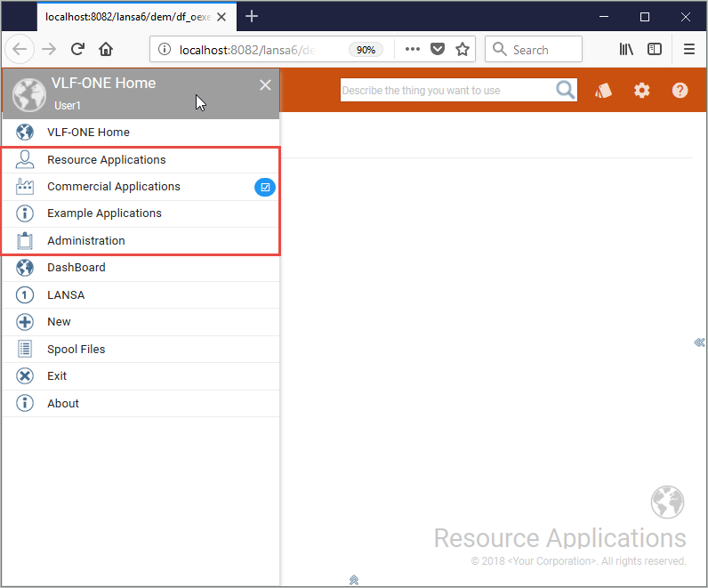The height and width of the screenshot is (588, 708).
Task: Click the browser Forward arrow
Action: click(49, 49)
